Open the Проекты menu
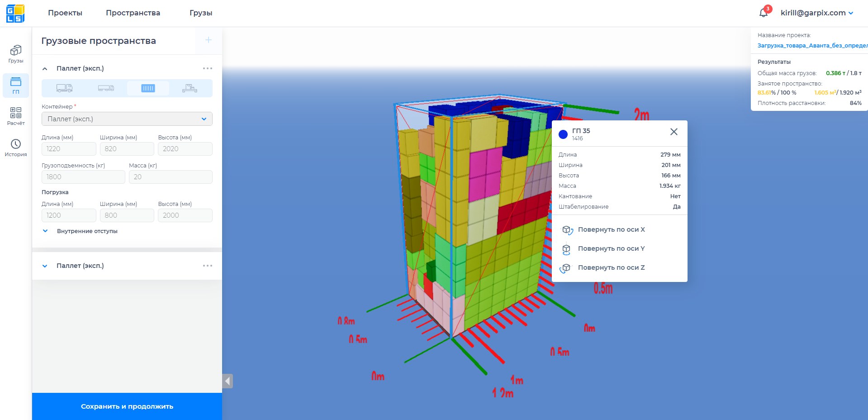Screen dimensions: 868x420 [x=65, y=13]
